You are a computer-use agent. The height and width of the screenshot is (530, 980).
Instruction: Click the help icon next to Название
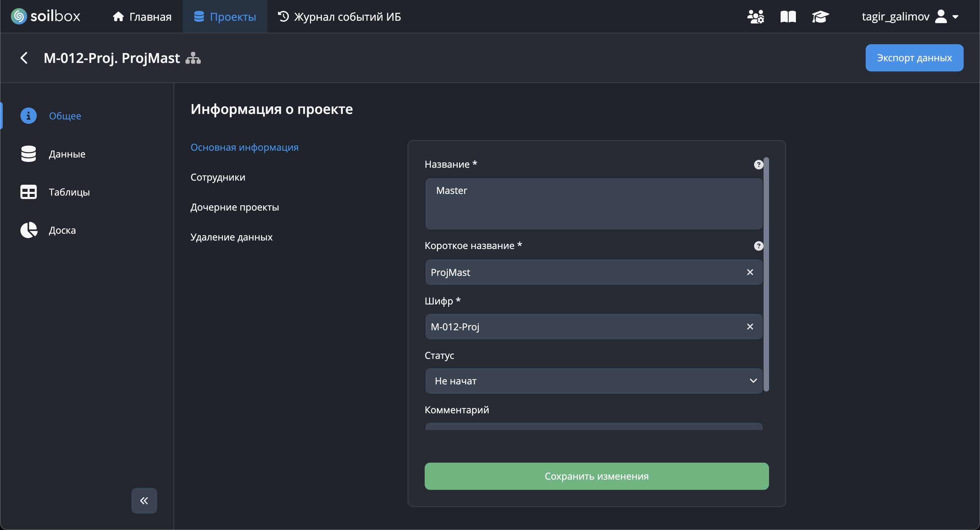point(758,164)
